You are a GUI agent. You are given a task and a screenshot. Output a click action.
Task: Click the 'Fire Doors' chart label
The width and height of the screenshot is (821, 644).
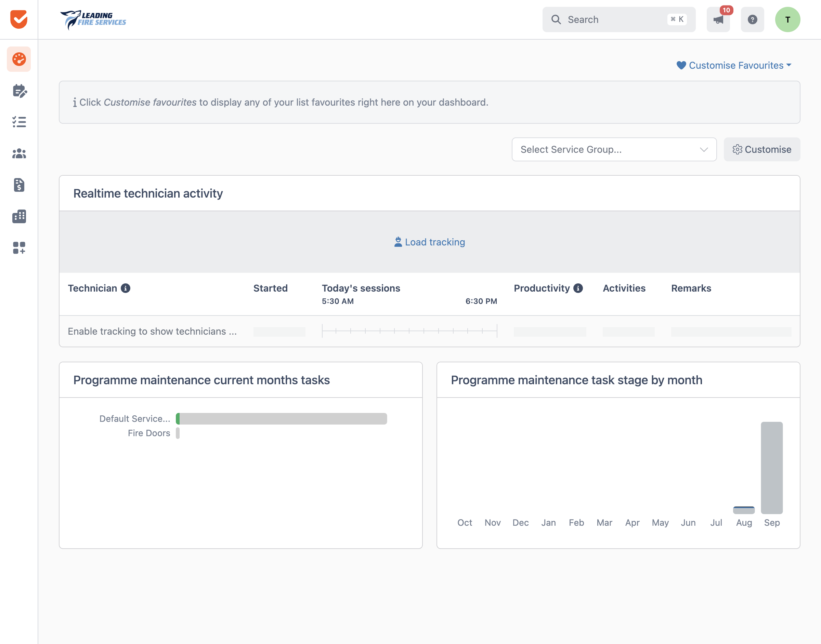pyautogui.click(x=149, y=433)
